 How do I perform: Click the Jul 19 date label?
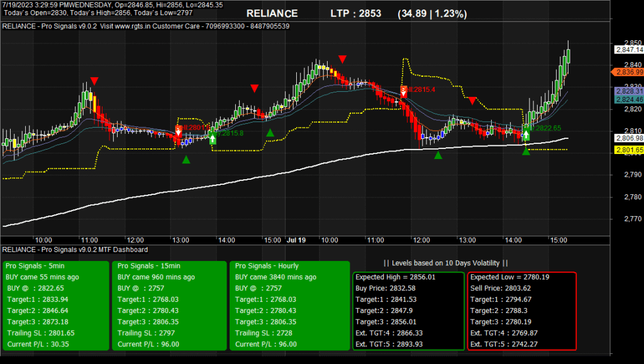click(296, 240)
